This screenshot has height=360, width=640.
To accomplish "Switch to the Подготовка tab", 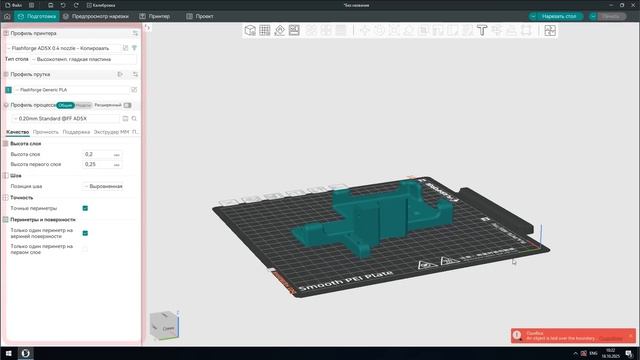I will [x=37, y=16].
